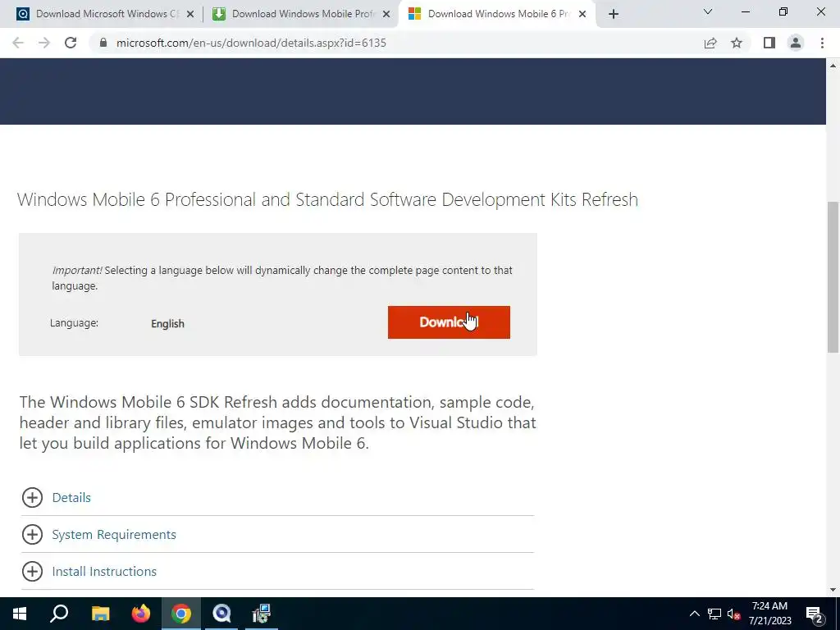This screenshot has height=630, width=840.
Task: Switch to Download Windows Mobile Prof tab
Action: pyautogui.click(x=300, y=14)
